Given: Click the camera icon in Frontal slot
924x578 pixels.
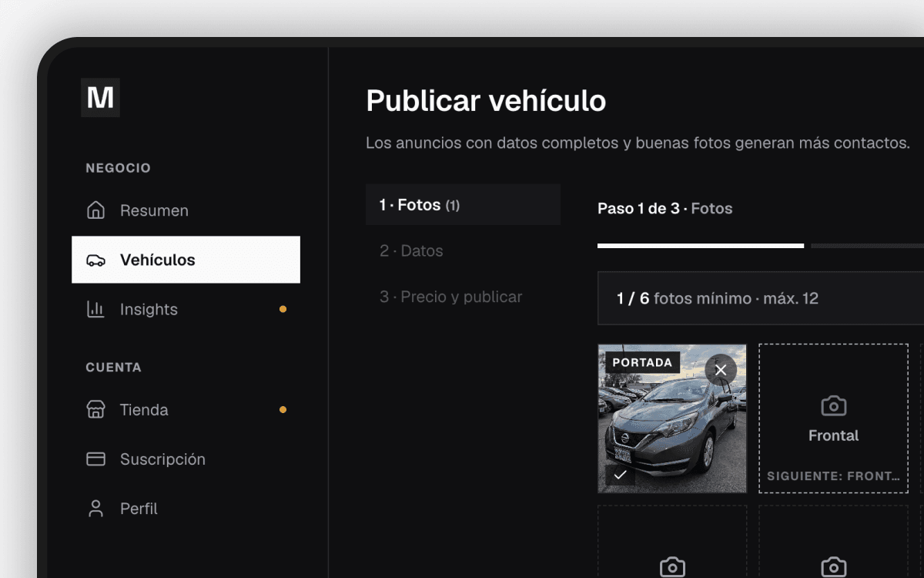Looking at the screenshot, I should click(833, 405).
